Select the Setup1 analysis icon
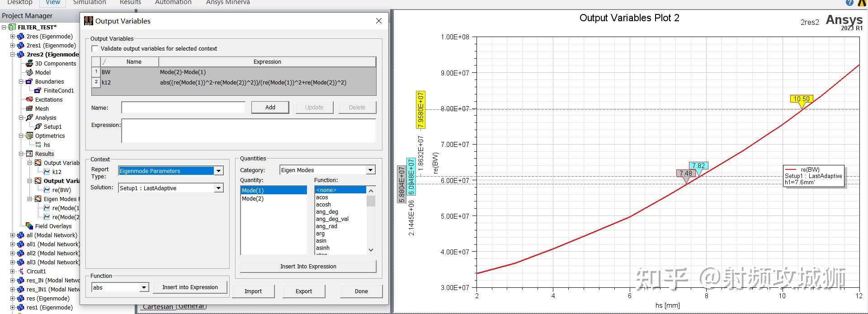The width and height of the screenshot is (868, 314). [38, 127]
